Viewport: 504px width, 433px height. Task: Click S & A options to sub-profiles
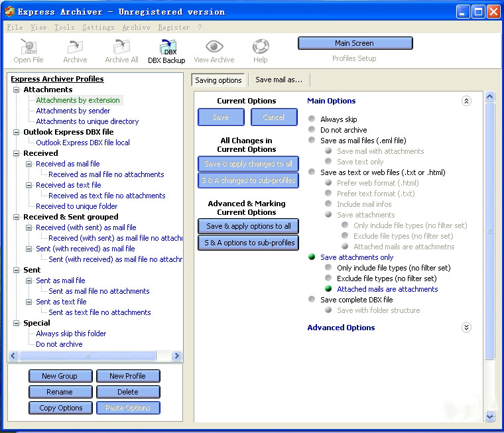tap(248, 243)
